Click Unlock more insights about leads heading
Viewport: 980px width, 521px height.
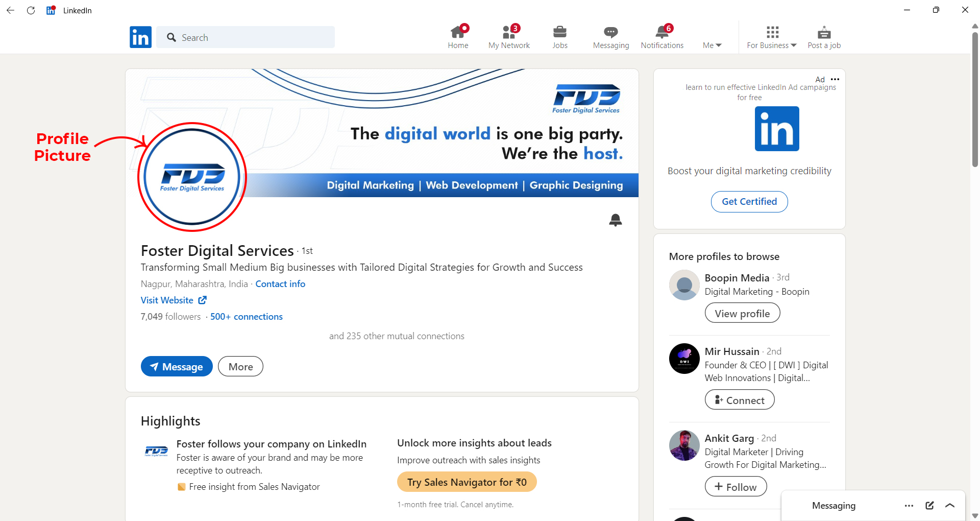(x=474, y=443)
